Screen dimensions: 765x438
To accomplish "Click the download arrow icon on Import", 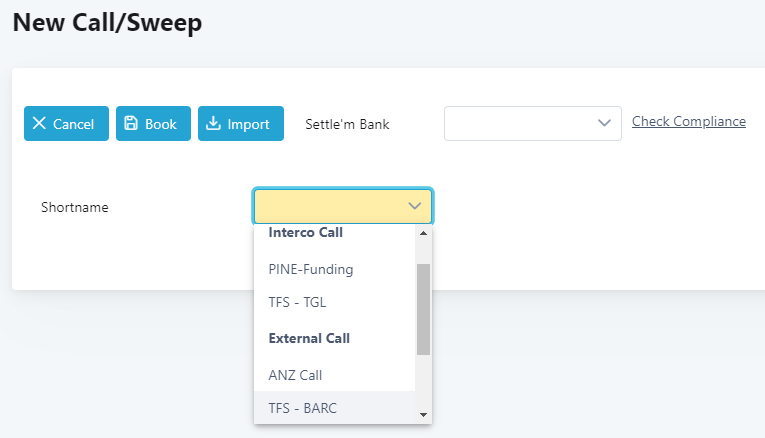I will pyautogui.click(x=213, y=124).
